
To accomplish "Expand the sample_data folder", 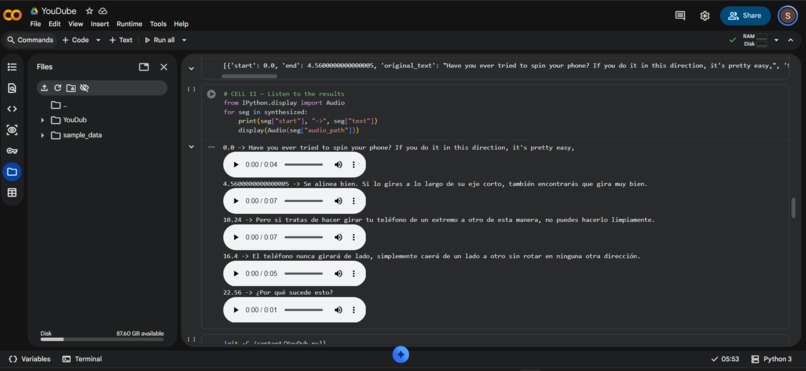I will 42,136.
